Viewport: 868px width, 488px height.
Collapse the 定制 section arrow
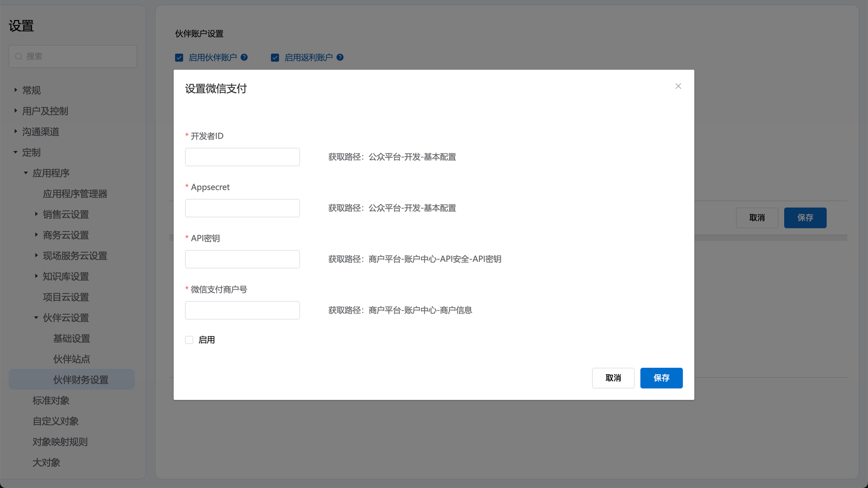tap(16, 152)
